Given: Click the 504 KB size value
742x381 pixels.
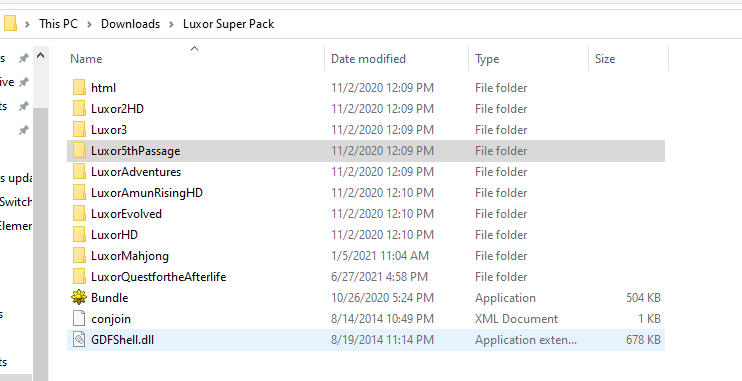Looking at the screenshot, I should 643,297.
